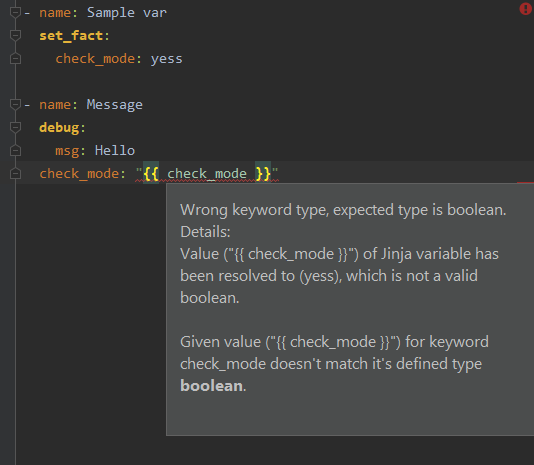
Task: Click the "Hello" msg value
Action: pos(115,151)
